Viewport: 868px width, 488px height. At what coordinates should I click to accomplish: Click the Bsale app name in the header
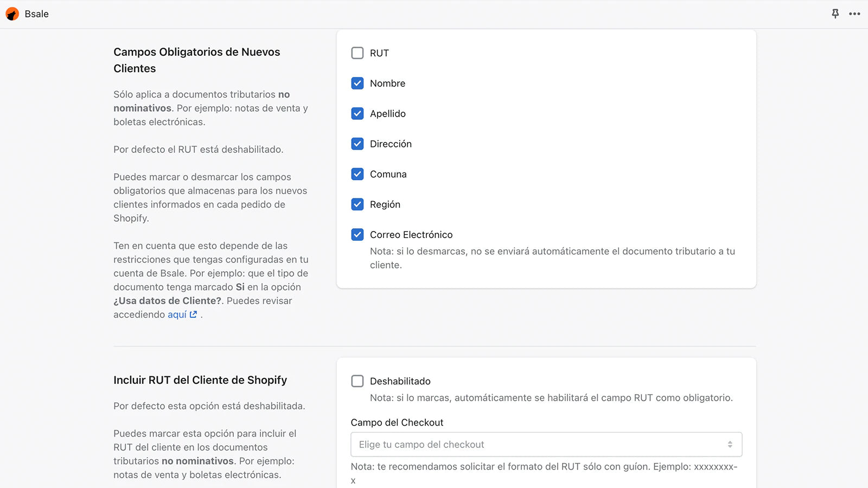click(36, 14)
